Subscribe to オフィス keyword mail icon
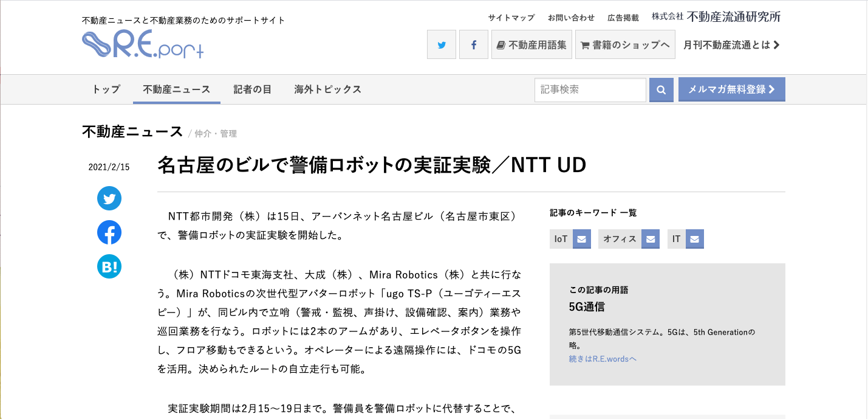Image resolution: width=868 pixels, height=419 pixels. pyautogui.click(x=651, y=239)
